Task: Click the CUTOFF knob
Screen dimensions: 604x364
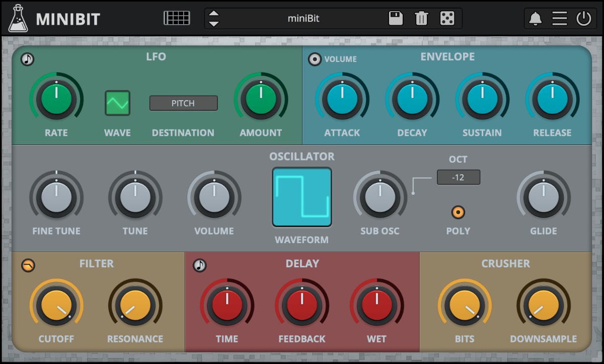Action: pyautogui.click(x=56, y=305)
